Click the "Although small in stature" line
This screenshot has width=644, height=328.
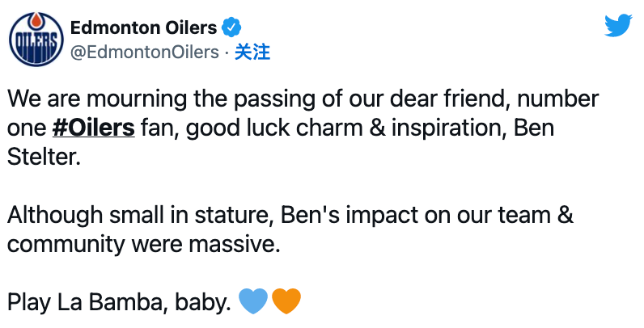pyautogui.click(x=138, y=216)
